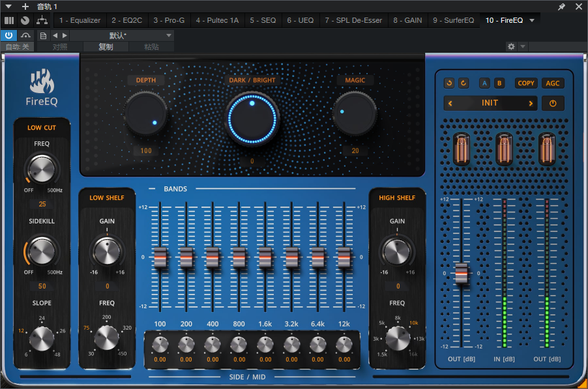Click the High Shelf FREQ knob
588x389 pixels.
(x=398, y=338)
